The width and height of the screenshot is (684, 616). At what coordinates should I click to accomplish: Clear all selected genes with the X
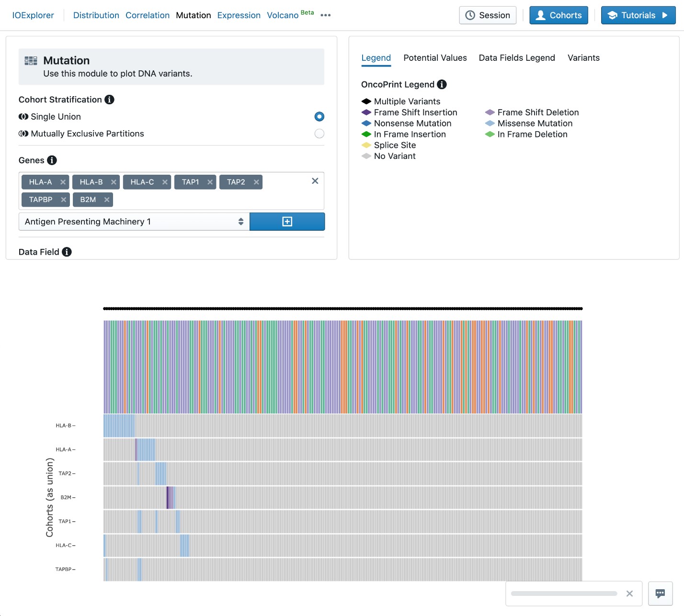pyautogui.click(x=315, y=181)
